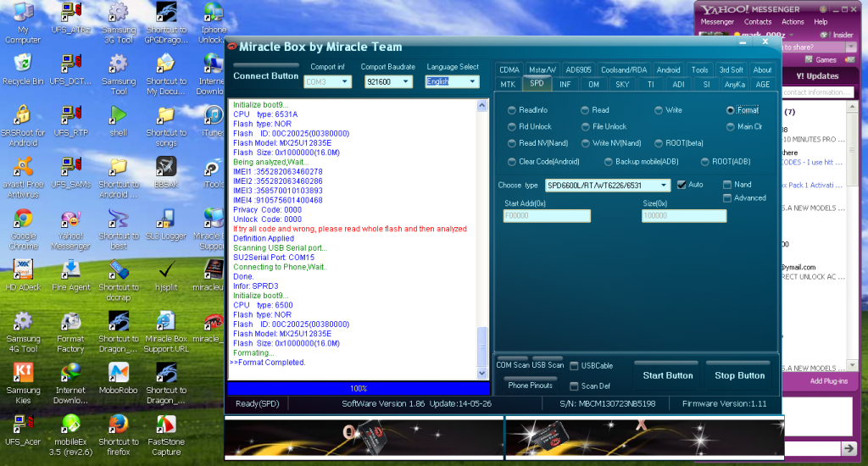868x466 pixels.
Task: Launch Yahoo! Messenger desktop icon
Action: click(x=71, y=229)
